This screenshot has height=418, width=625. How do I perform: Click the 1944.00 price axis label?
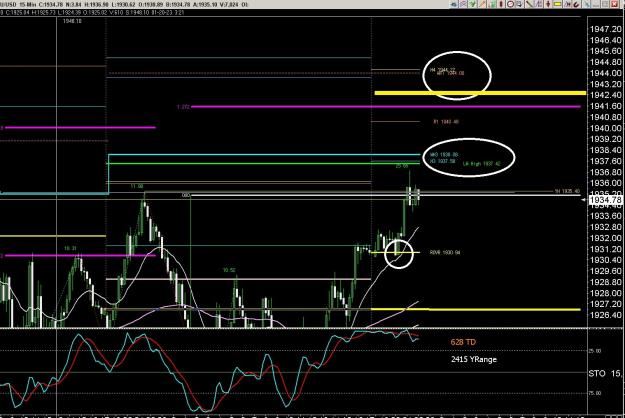605,73
